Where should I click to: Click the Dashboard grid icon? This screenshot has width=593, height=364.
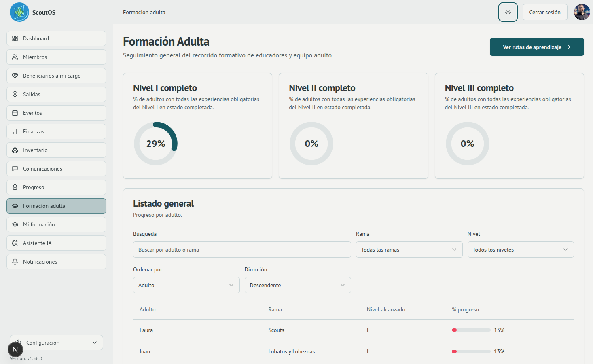[15, 38]
